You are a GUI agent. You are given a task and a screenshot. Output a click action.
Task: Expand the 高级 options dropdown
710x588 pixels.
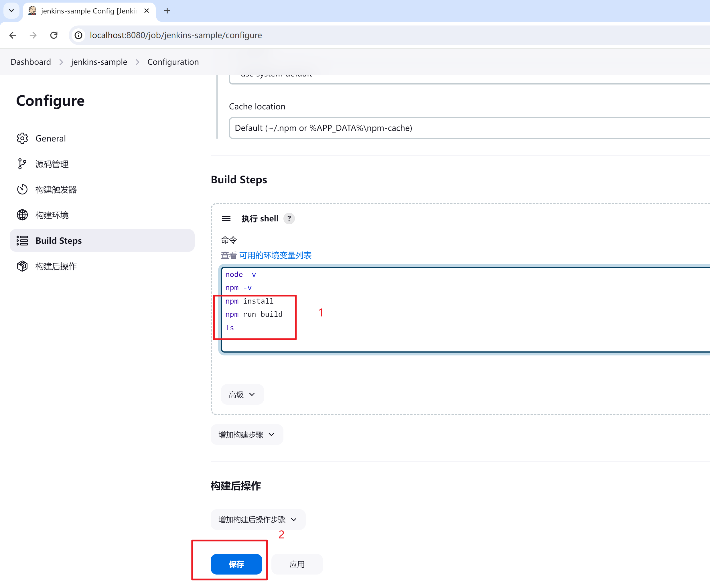[242, 394]
